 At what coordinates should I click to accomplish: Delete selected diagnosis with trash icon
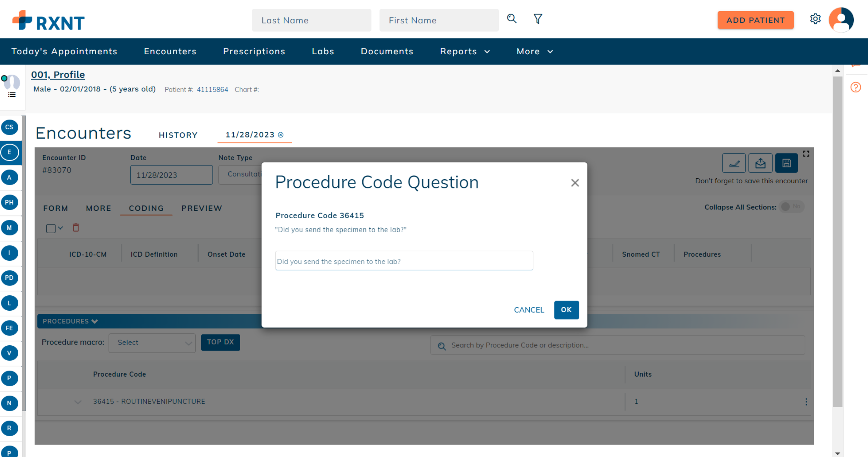(76, 228)
